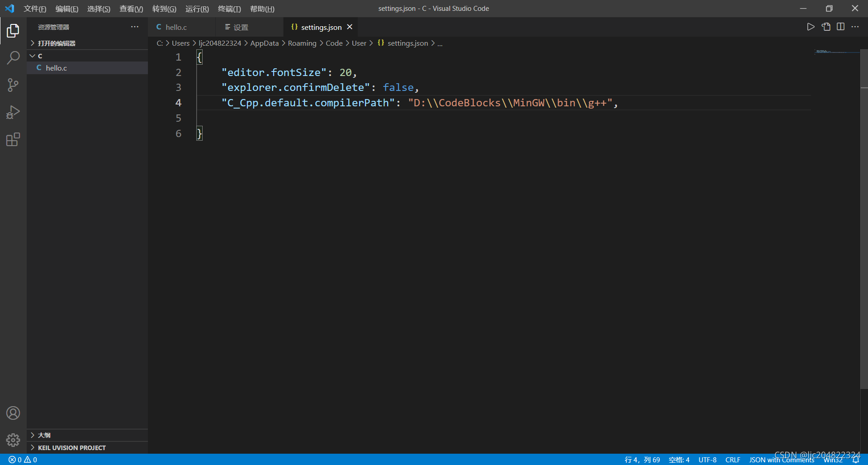This screenshot has height=465, width=868.
Task: Click compilerPath string value on line 4
Action: coord(510,103)
